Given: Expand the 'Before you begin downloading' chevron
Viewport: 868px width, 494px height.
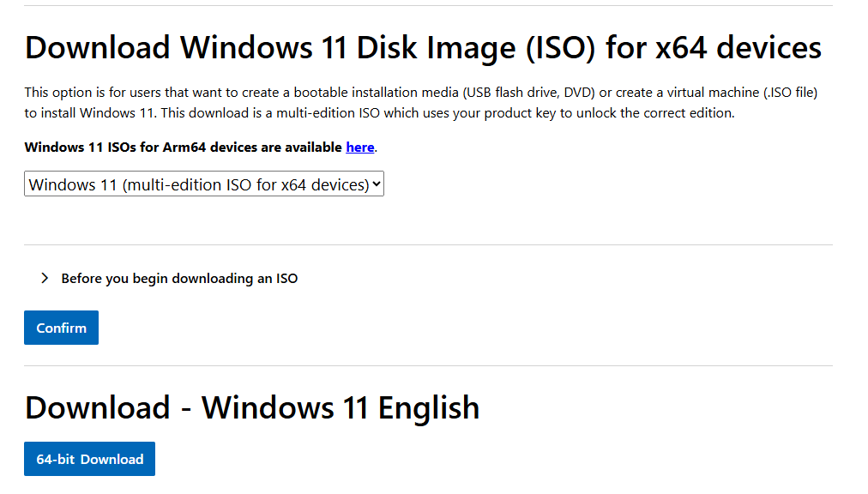Looking at the screenshot, I should point(45,279).
